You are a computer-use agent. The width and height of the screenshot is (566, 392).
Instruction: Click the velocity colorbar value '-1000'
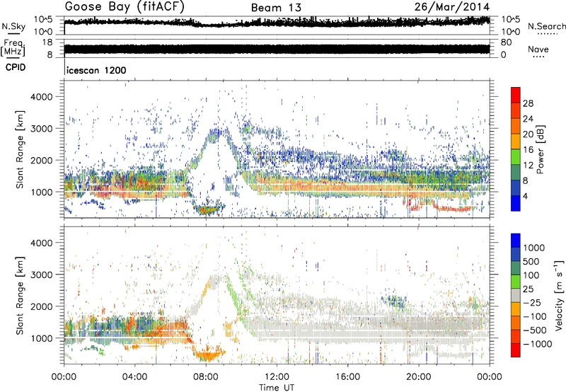click(x=537, y=344)
